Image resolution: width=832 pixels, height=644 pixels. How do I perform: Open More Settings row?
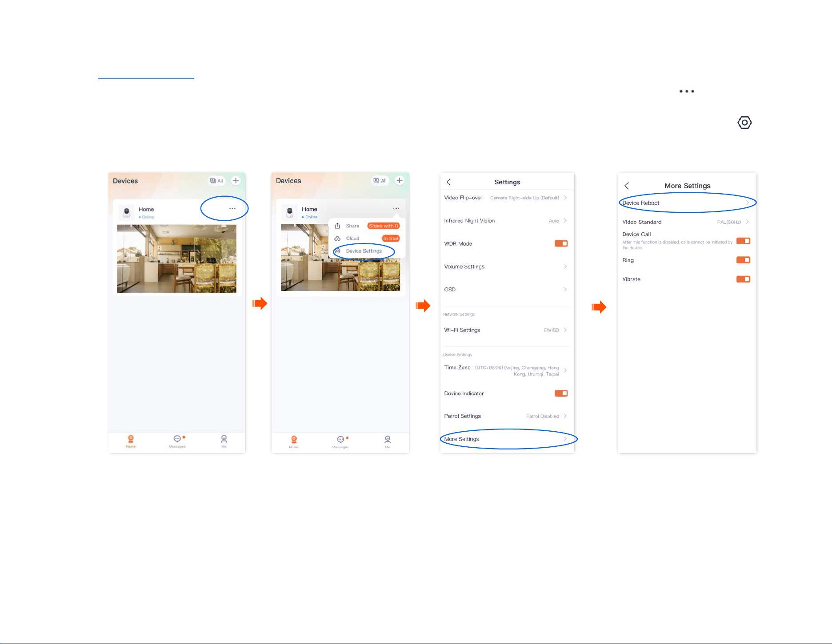click(x=507, y=439)
